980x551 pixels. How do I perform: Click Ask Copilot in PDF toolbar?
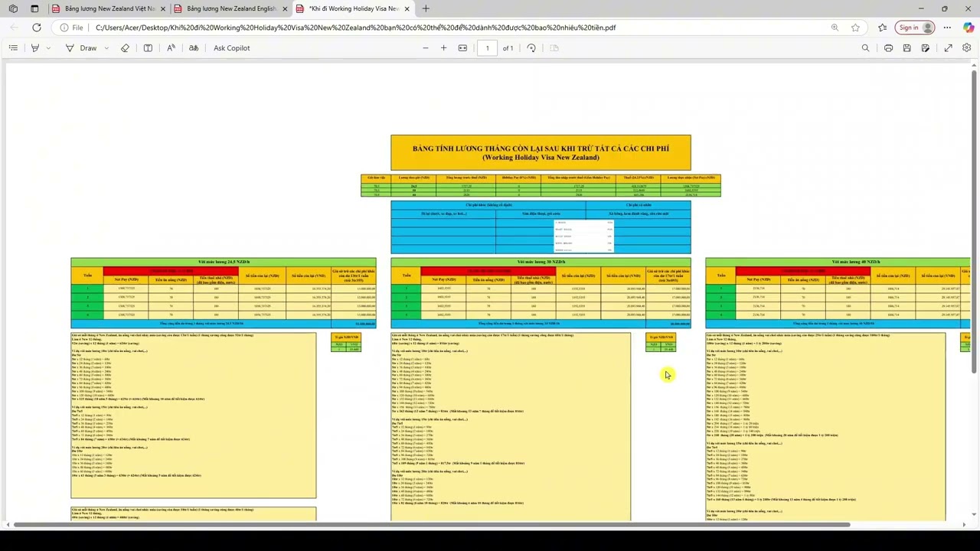[x=232, y=47]
